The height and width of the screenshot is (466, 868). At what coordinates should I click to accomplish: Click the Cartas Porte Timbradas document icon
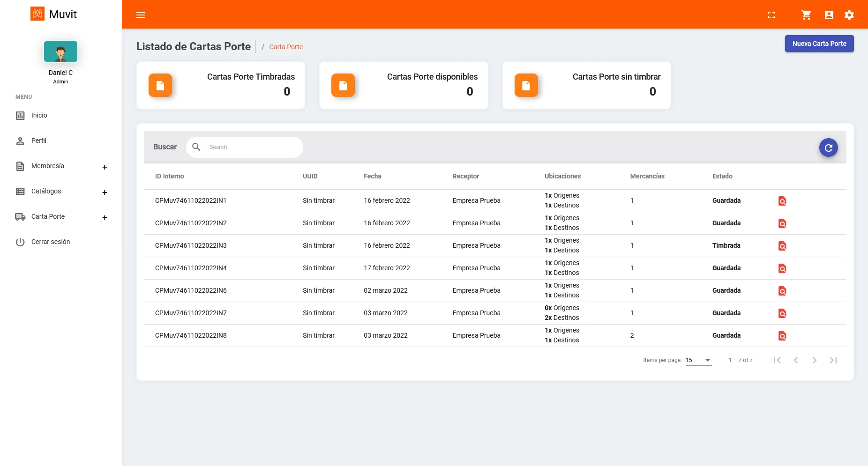pos(160,85)
